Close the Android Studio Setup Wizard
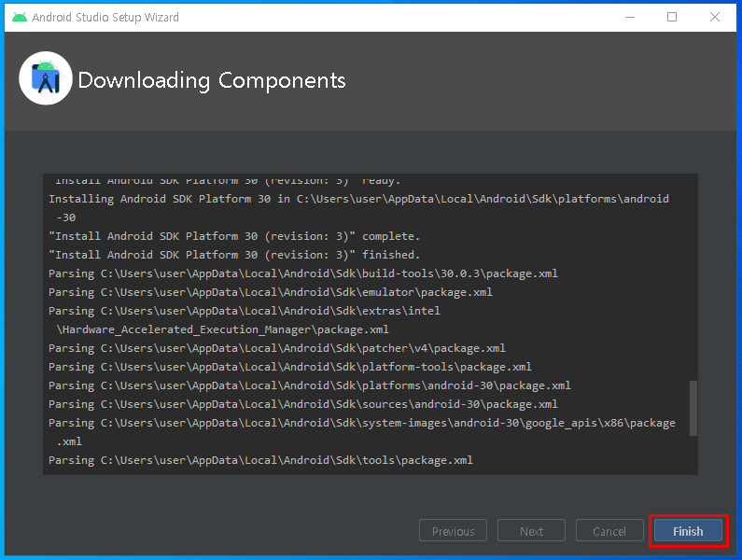This screenshot has width=742, height=560. click(x=715, y=17)
